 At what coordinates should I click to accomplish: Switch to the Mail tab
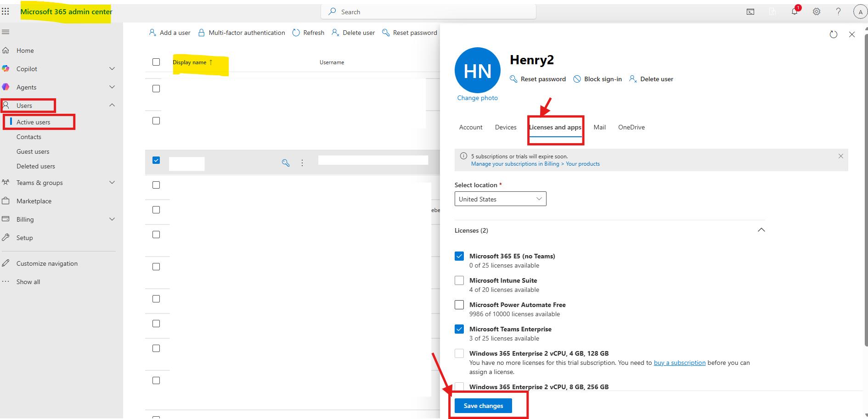pos(599,127)
